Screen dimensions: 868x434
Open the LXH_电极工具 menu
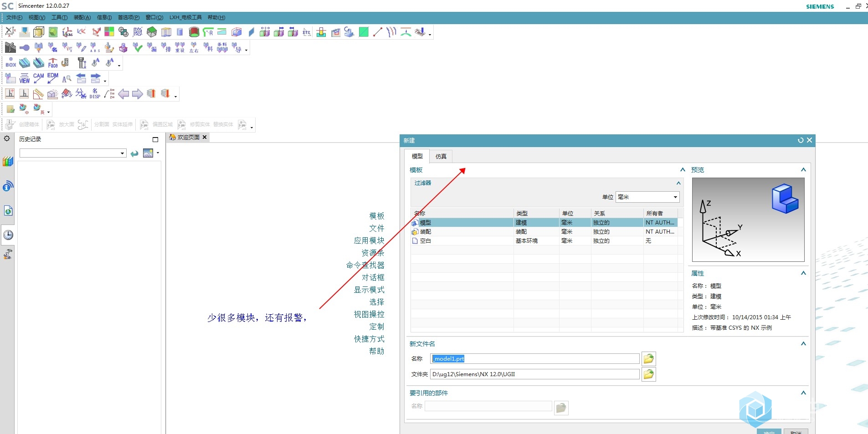tap(185, 17)
